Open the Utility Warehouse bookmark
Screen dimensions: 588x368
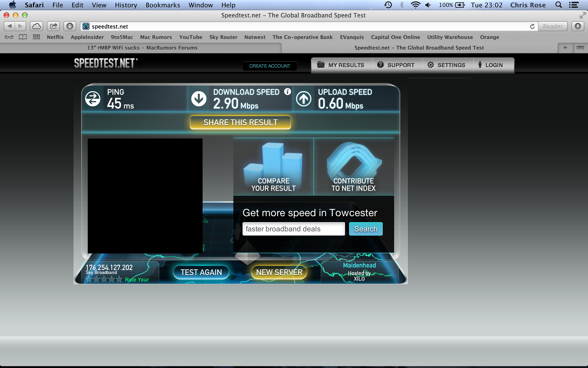[x=450, y=37]
